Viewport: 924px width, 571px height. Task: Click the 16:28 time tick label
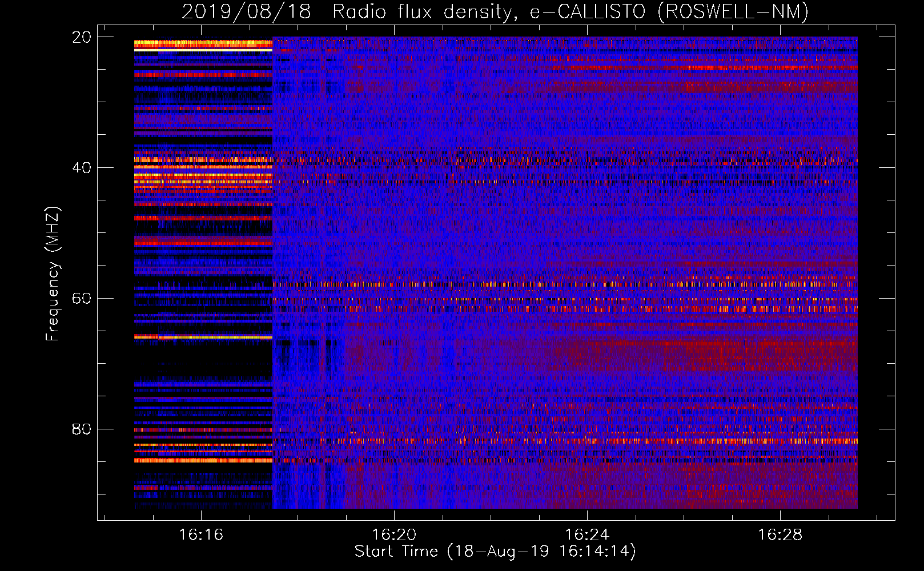pos(780,535)
